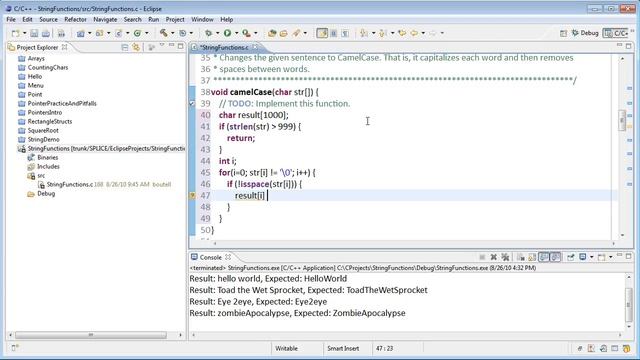Toggle Link with Editor in Project Explorer
This screenshot has height=360, width=640.
[136, 47]
